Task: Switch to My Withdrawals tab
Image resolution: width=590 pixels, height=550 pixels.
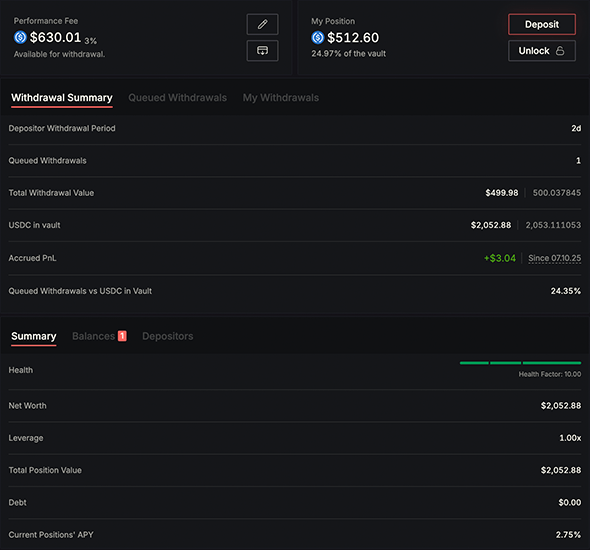Action: tap(281, 98)
